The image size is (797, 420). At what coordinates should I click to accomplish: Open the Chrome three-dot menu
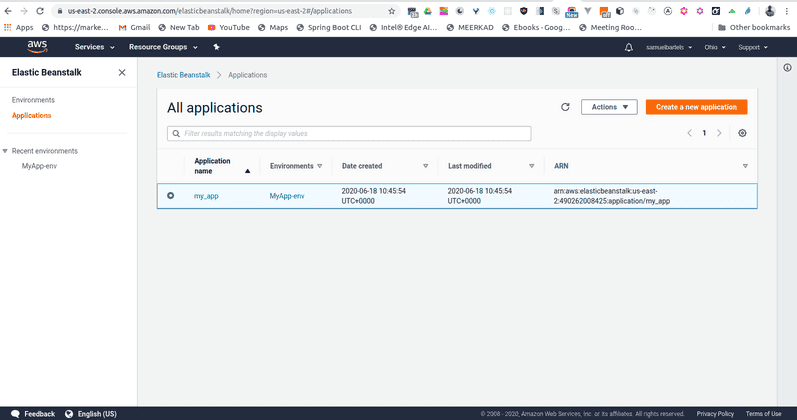coord(787,11)
